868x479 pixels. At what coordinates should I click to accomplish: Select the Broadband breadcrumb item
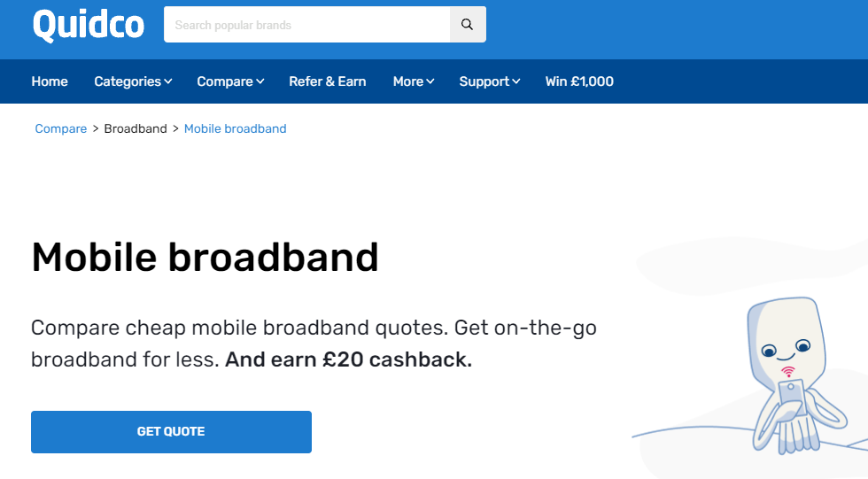click(x=136, y=129)
